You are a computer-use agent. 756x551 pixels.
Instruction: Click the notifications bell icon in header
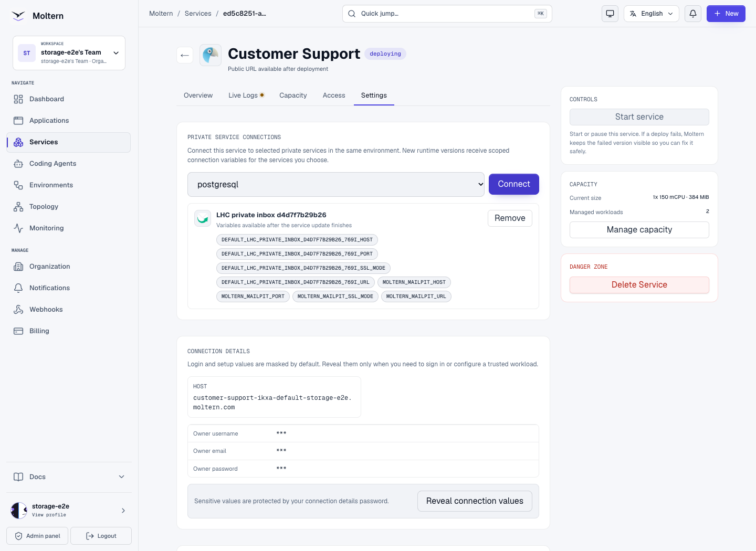pos(693,14)
